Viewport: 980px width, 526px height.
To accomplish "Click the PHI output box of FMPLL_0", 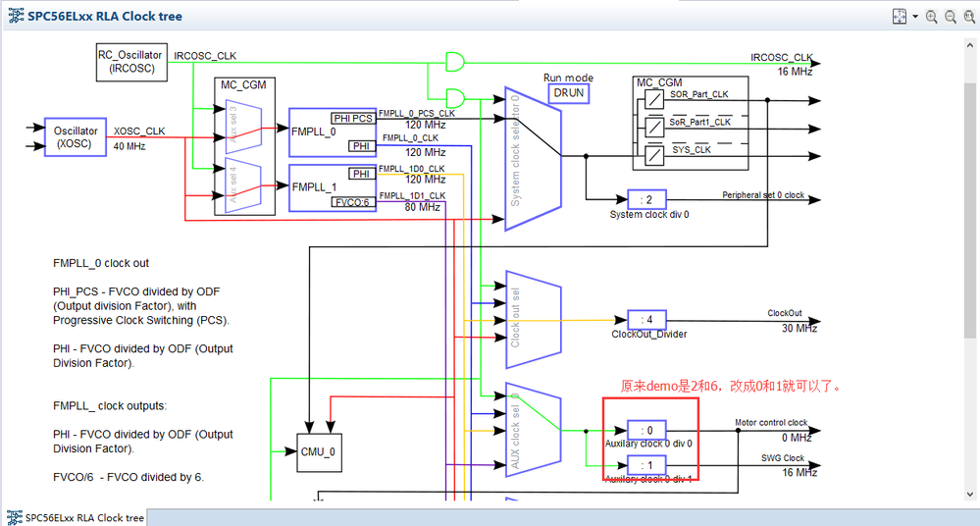I will coord(361,145).
